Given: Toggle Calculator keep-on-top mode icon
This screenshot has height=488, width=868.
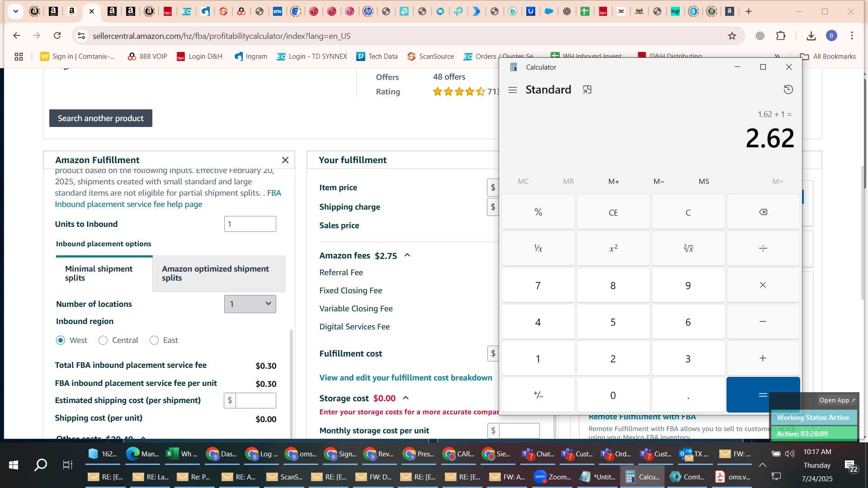Looking at the screenshot, I should coord(587,89).
